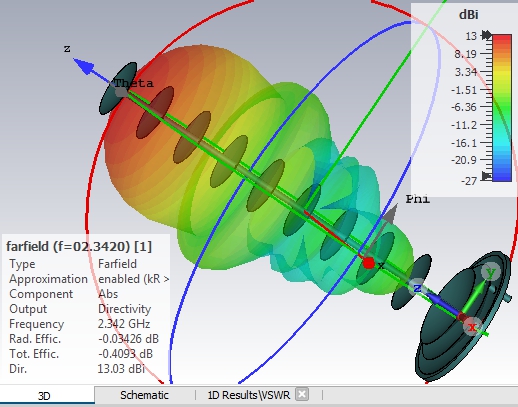Click the 13.03 dBi directivity value
518x407 pixels.
(121, 369)
